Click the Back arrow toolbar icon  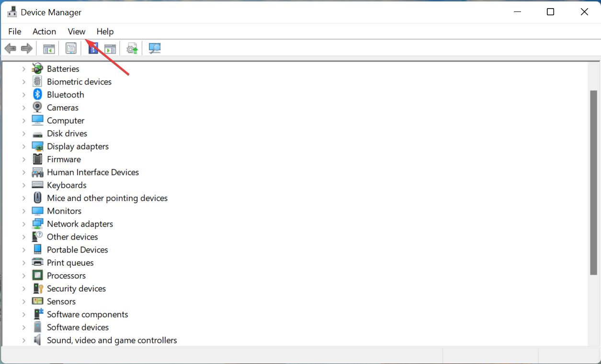tap(11, 48)
